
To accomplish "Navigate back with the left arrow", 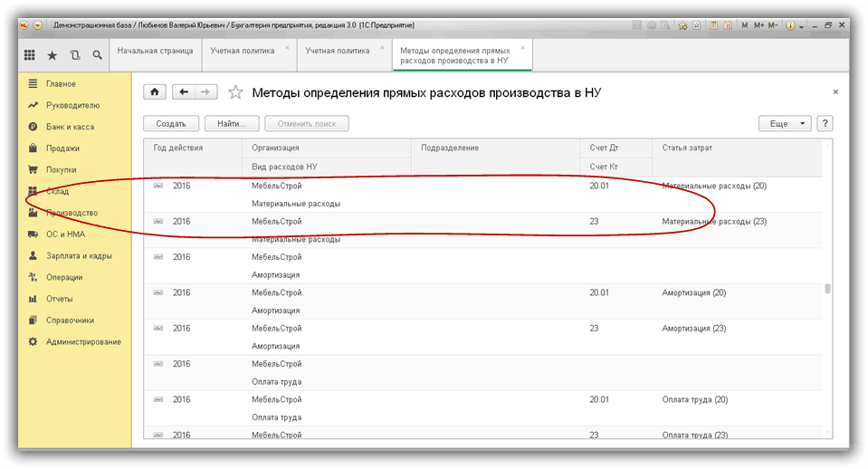I will (x=185, y=92).
